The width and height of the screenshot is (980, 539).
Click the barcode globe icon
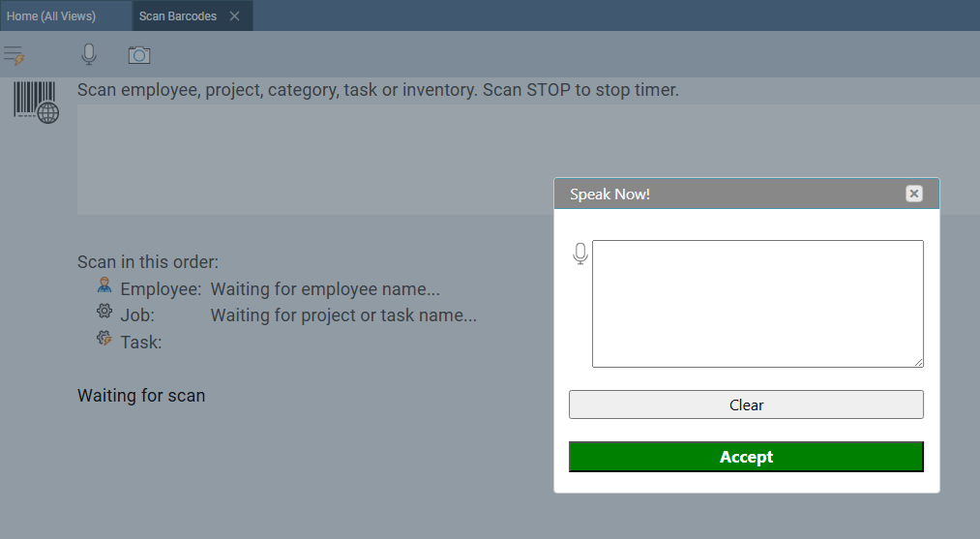pos(36,103)
